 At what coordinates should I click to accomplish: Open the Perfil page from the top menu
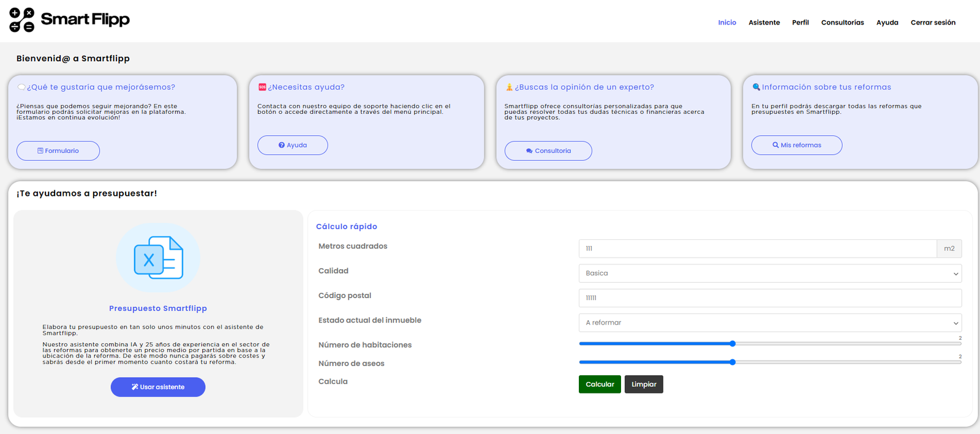pos(801,23)
